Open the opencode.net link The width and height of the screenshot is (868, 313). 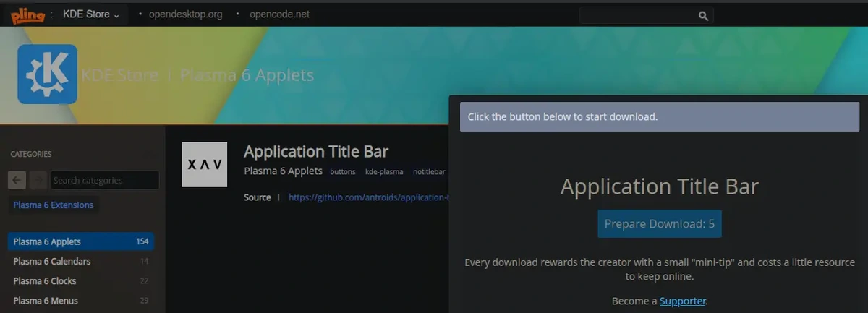(x=279, y=14)
